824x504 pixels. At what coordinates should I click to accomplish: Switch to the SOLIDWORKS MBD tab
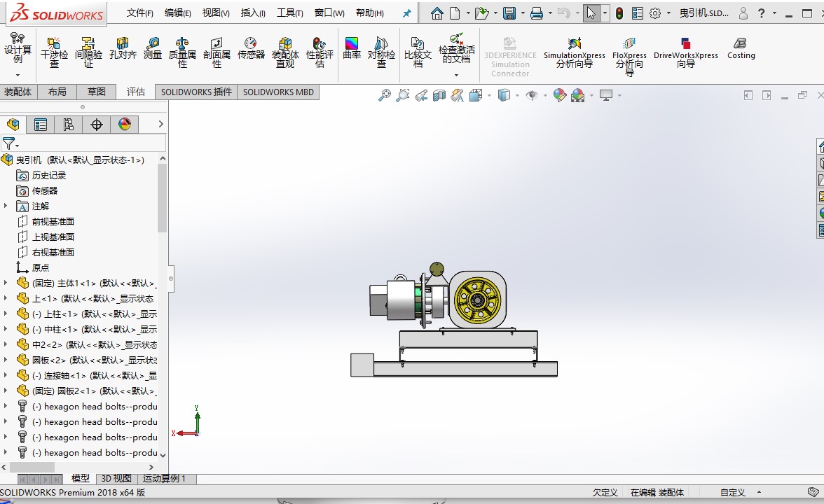pos(278,92)
